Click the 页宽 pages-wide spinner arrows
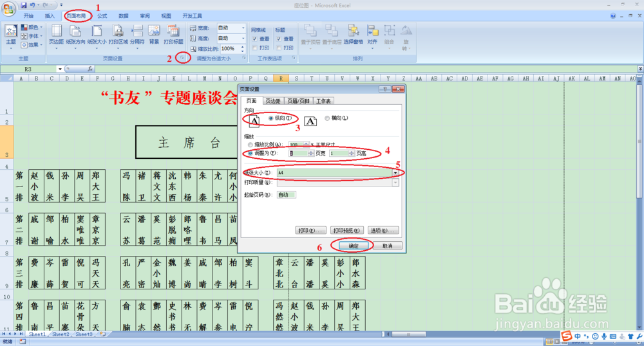The image size is (644, 346). 311,153
